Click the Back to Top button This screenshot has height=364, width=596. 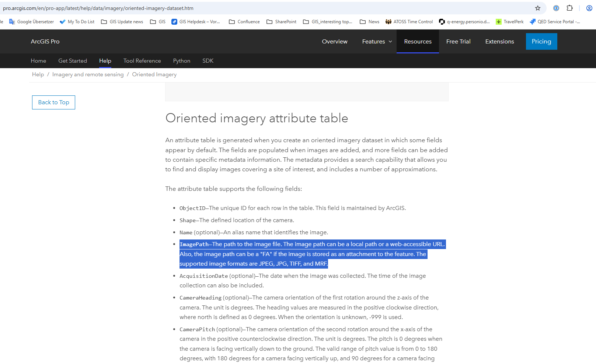[53, 102]
